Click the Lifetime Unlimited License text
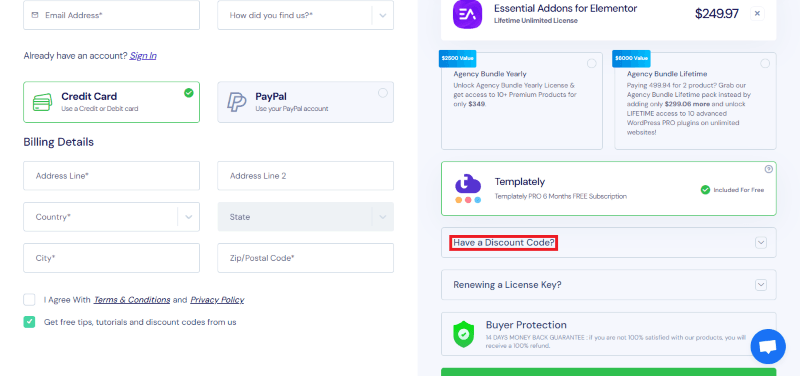 (x=536, y=21)
